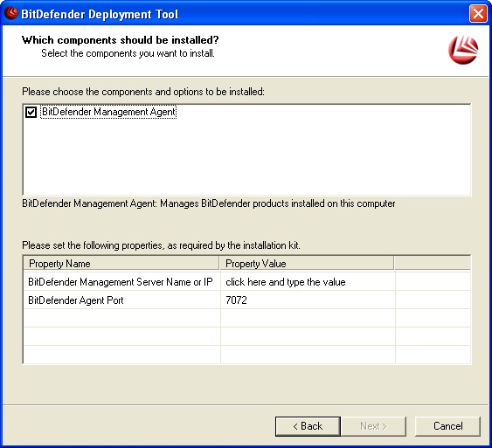Click the BitDefender title bar icon
492x448 pixels.
tap(11, 13)
